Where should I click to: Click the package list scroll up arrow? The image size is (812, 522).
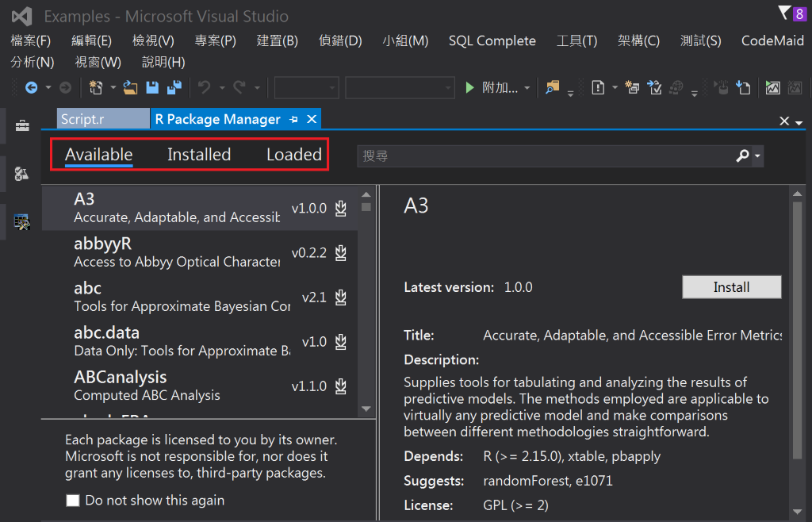tap(366, 195)
